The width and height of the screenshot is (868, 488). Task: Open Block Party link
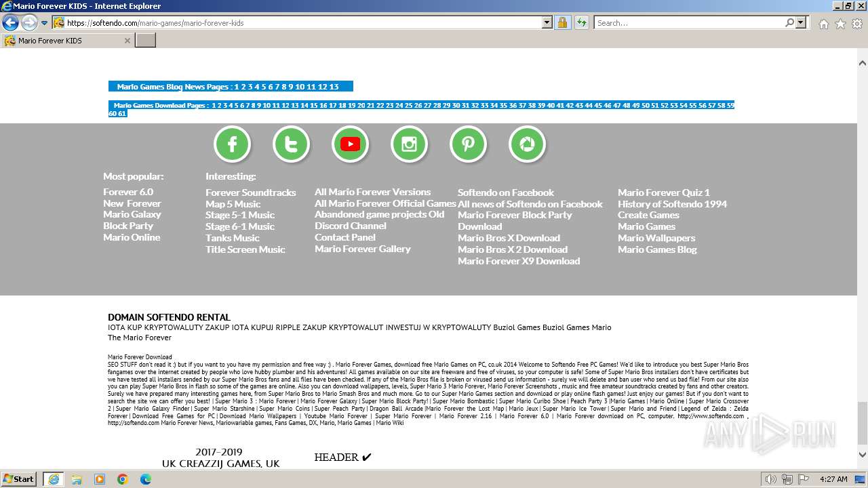pos(128,226)
